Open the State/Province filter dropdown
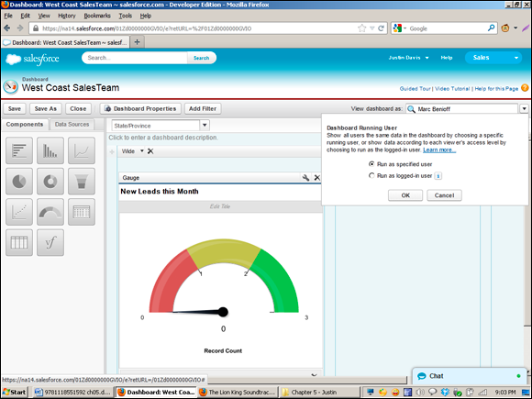The height and width of the screenshot is (399, 532). point(205,125)
